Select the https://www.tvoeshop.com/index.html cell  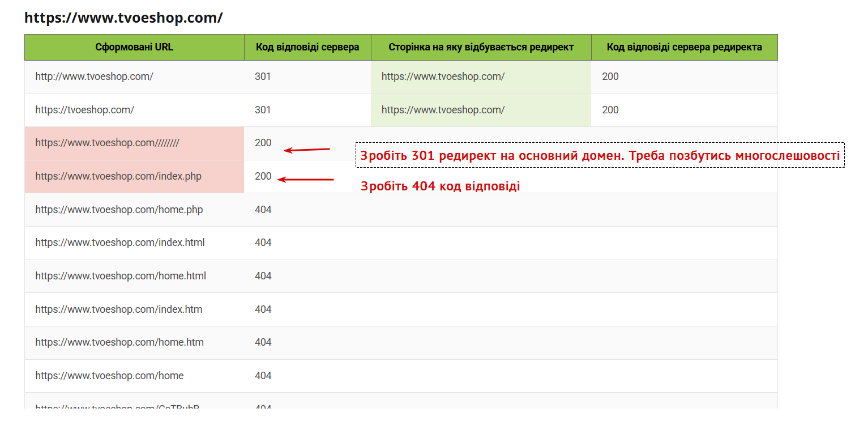click(x=134, y=243)
